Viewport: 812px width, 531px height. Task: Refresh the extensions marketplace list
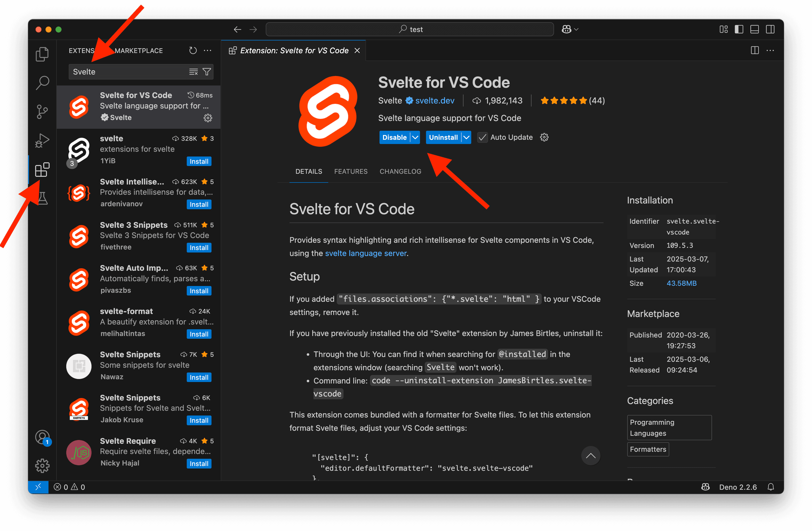(x=193, y=50)
